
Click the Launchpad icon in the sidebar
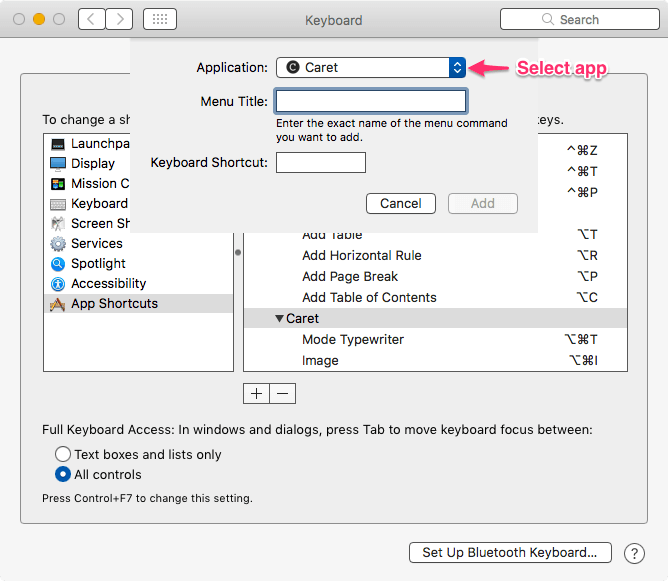[58, 144]
